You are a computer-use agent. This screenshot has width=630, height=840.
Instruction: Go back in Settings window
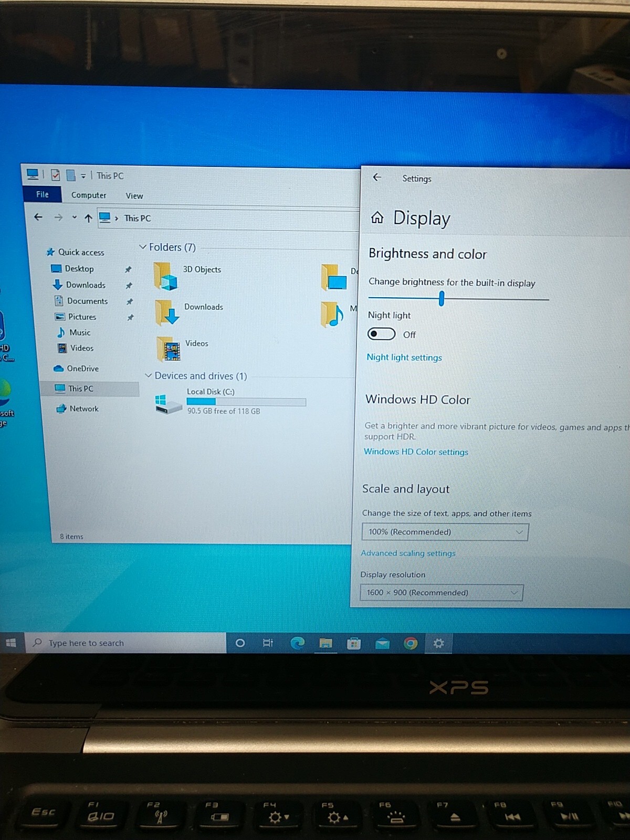point(377,177)
